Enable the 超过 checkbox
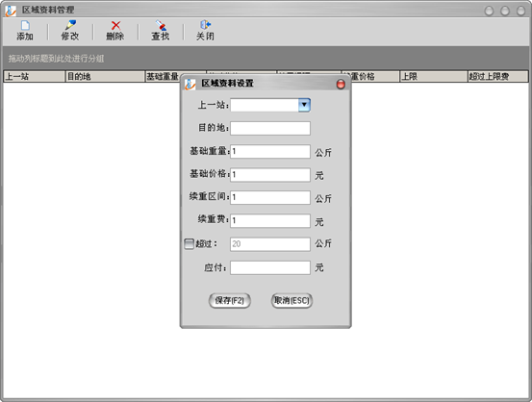Viewport: 532px width, 402px height. pos(189,243)
